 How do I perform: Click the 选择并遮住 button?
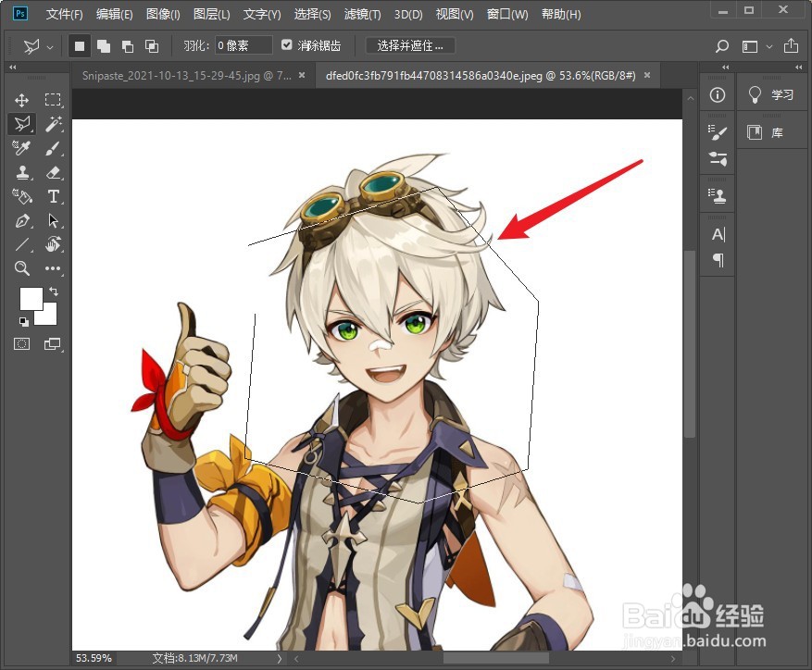click(410, 45)
